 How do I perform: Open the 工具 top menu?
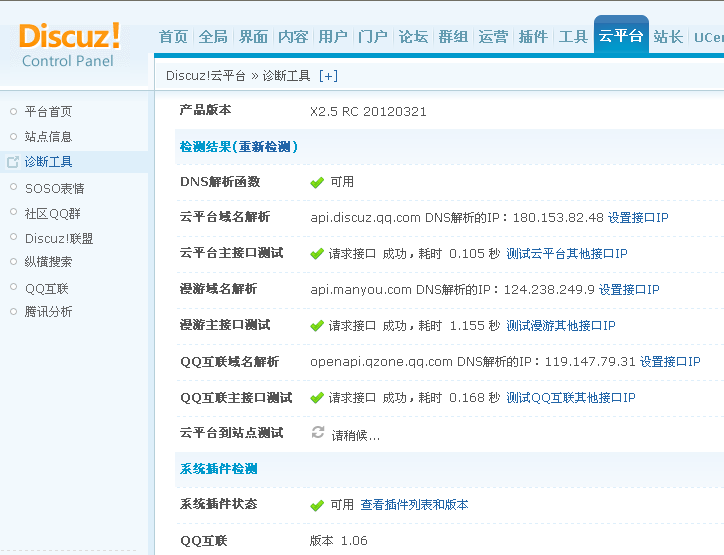click(573, 36)
